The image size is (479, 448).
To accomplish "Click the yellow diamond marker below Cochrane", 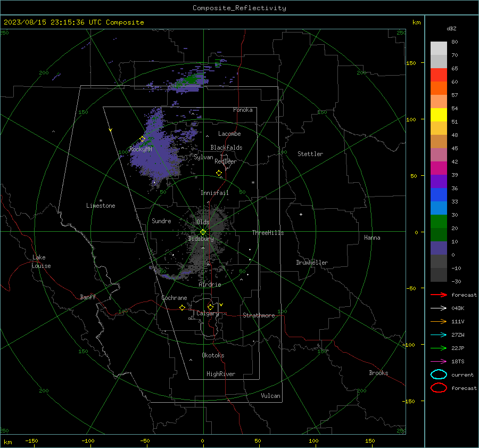I will click(183, 308).
